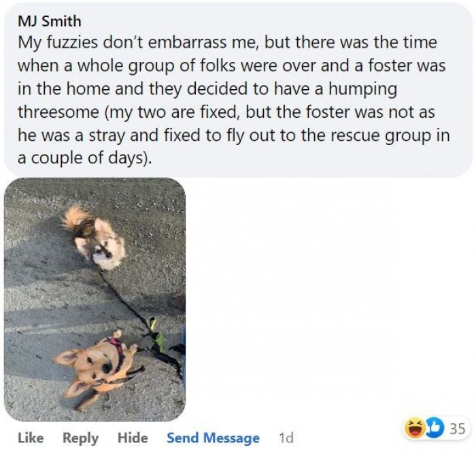Open MJ Smith's profile name
476x452 pixels.
[50, 21]
